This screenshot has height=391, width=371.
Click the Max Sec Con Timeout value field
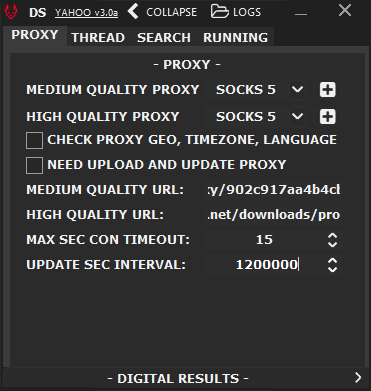[265, 240]
